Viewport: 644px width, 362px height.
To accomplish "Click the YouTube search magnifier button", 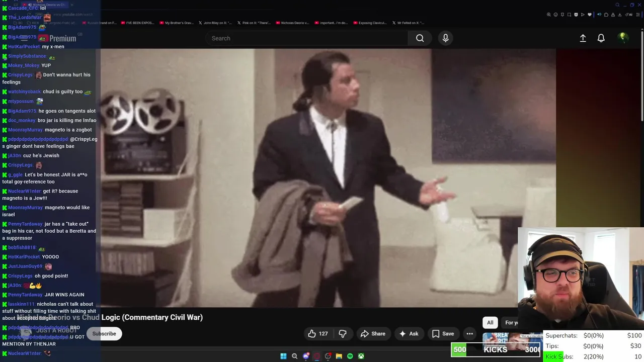I will point(420,38).
